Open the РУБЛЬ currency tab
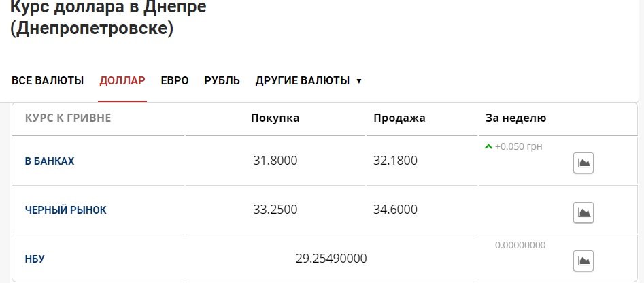This screenshot has height=283, width=644. pyautogui.click(x=222, y=80)
